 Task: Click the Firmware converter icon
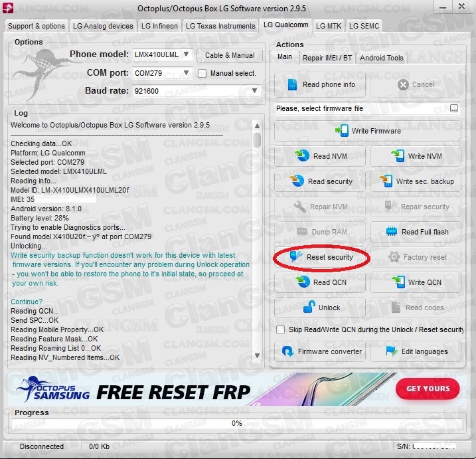click(287, 351)
